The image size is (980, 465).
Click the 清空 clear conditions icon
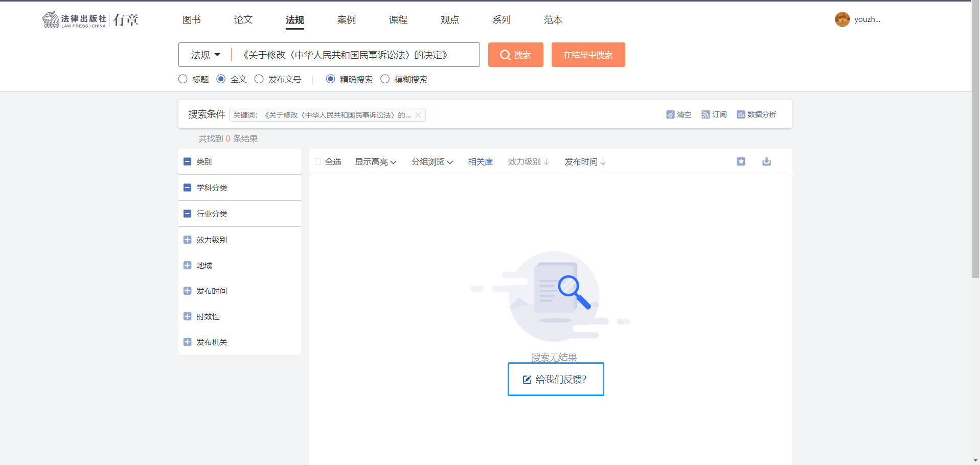pyautogui.click(x=670, y=114)
